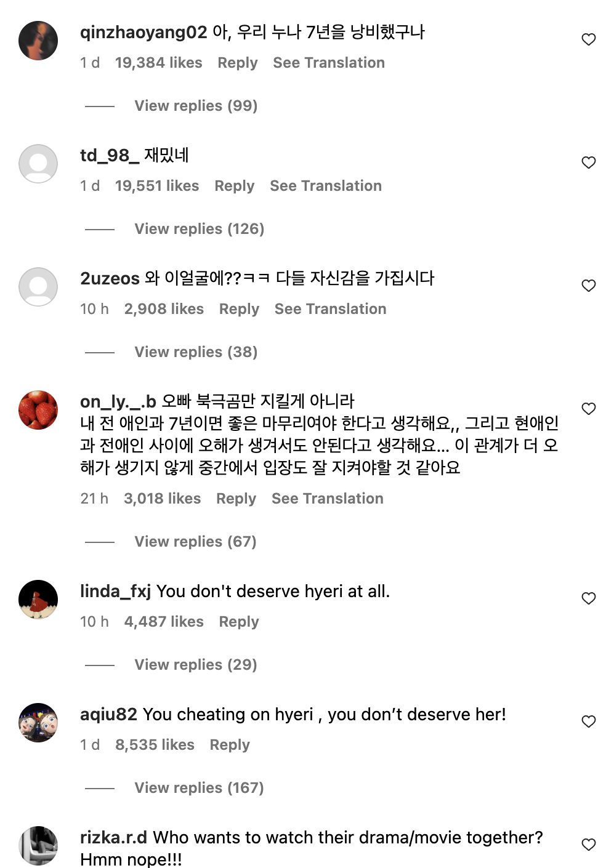Open qinzhaoyang02's profile picture

[38, 41]
